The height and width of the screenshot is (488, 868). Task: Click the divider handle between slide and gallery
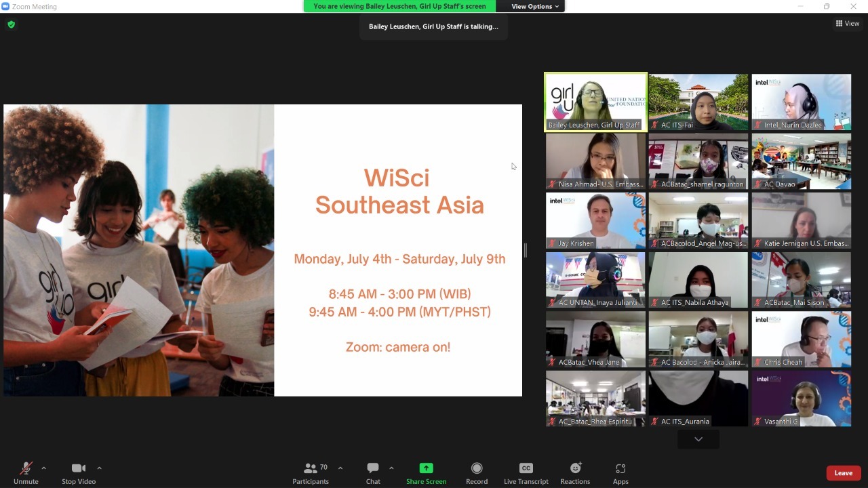click(525, 250)
